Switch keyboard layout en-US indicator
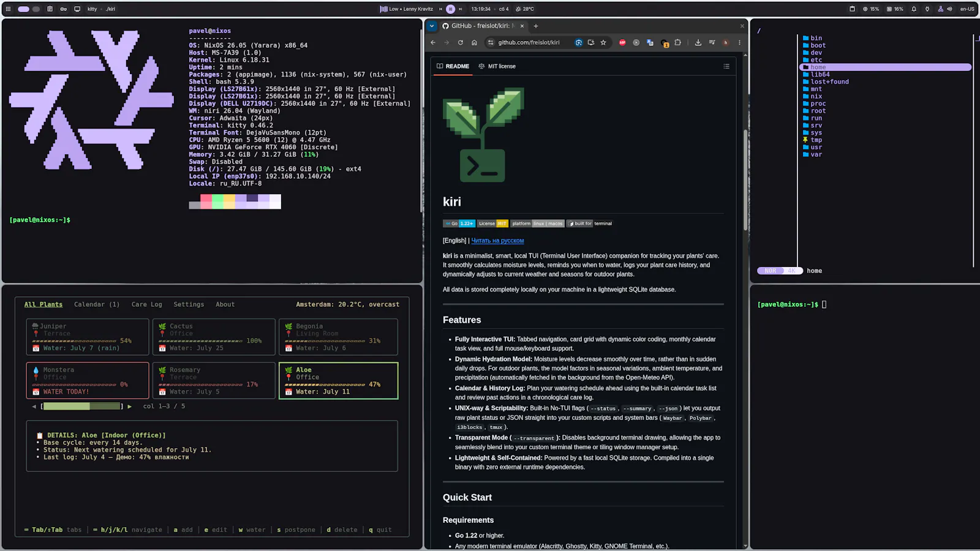This screenshot has height=551, width=980. (967, 9)
